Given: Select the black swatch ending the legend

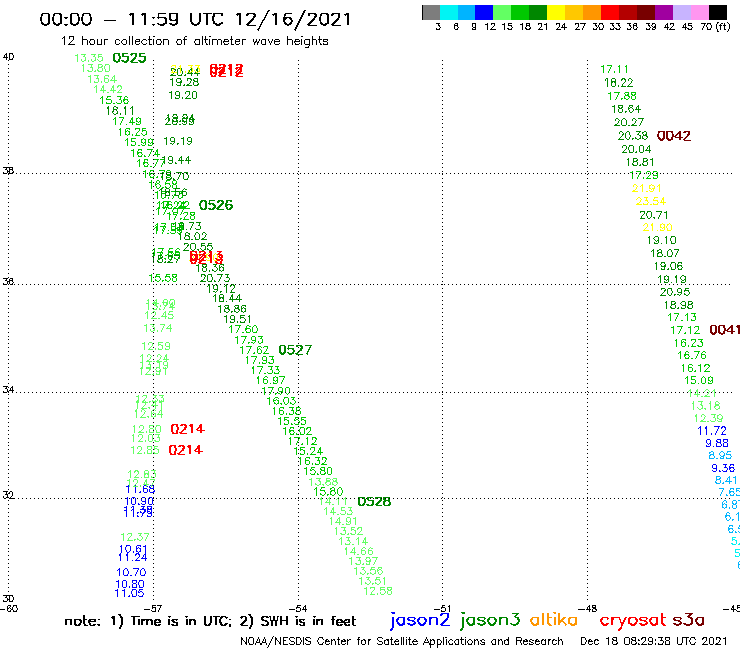Looking at the screenshot, I should click(717, 12).
